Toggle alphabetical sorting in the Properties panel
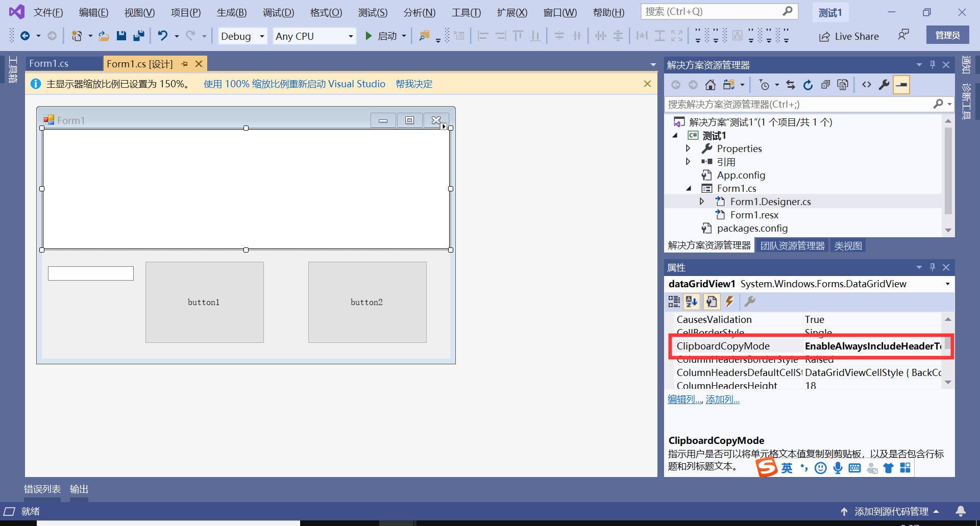Viewport: 980px width, 526px height. click(692, 302)
